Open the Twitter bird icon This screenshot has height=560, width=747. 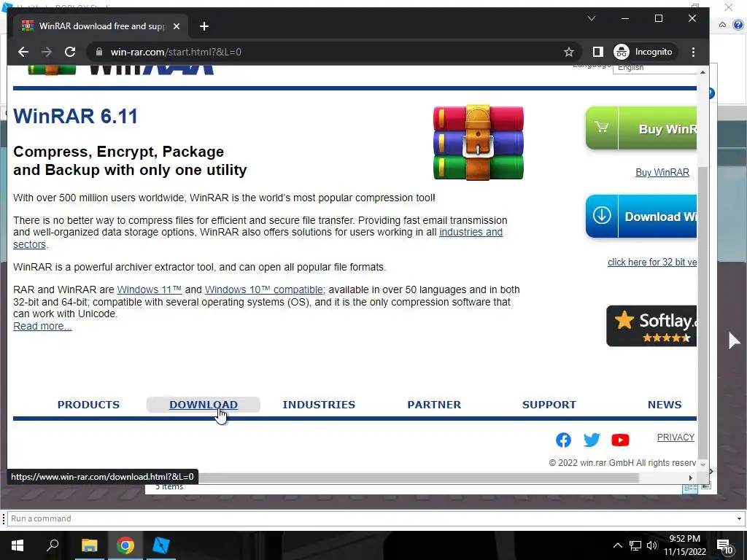click(592, 440)
